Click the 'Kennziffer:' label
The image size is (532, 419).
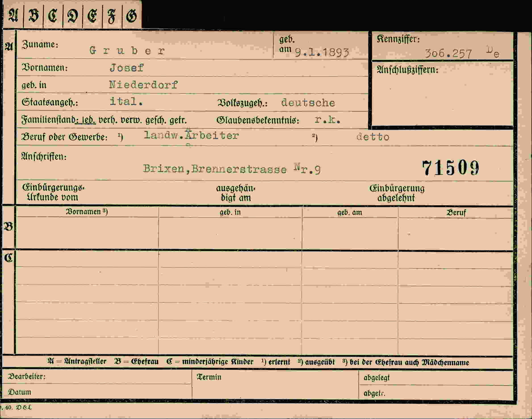point(398,39)
